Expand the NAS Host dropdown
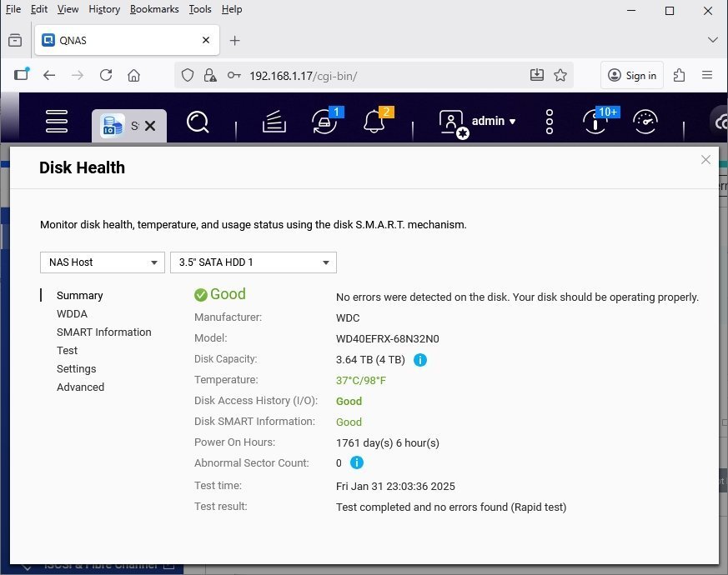Image resolution: width=728 pixels, height=575 pixels. [102, 262]
